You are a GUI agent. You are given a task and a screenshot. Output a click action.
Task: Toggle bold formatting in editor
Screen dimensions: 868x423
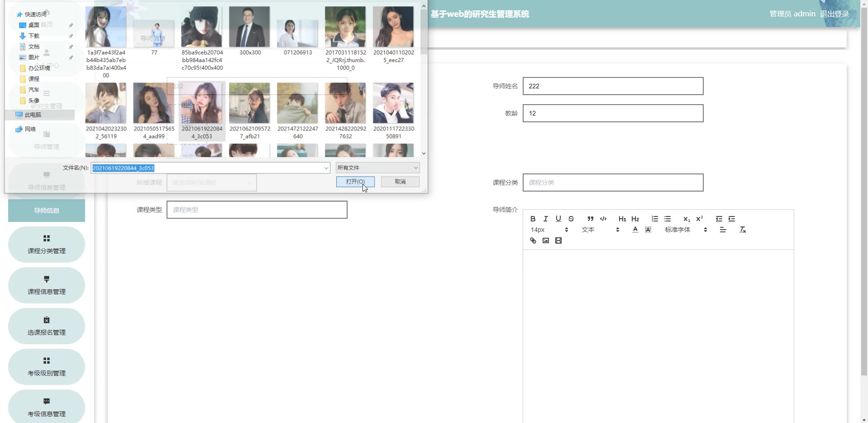pos(533,219)
